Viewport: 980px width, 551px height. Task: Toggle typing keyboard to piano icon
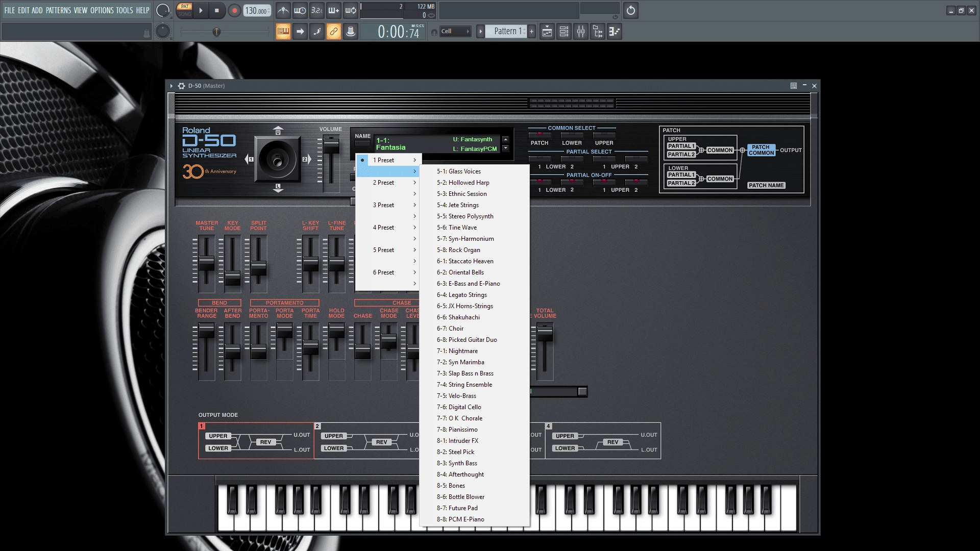coord(283,32)
